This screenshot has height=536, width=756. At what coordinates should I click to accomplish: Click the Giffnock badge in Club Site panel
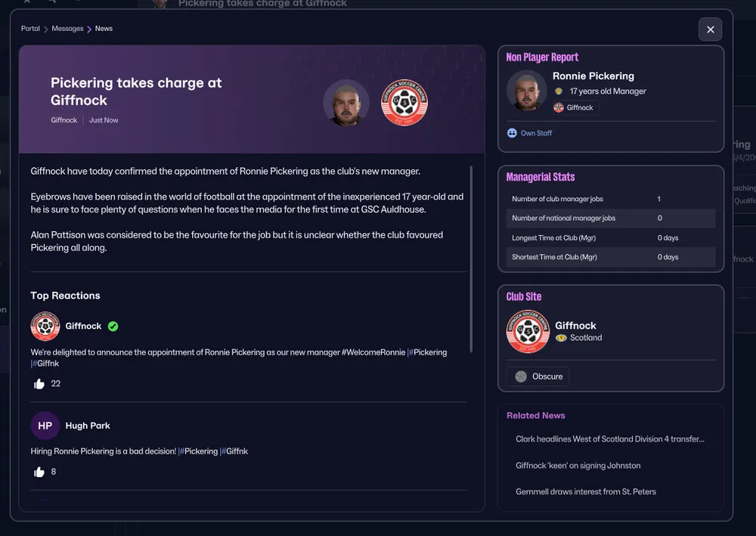coord(527,331)
